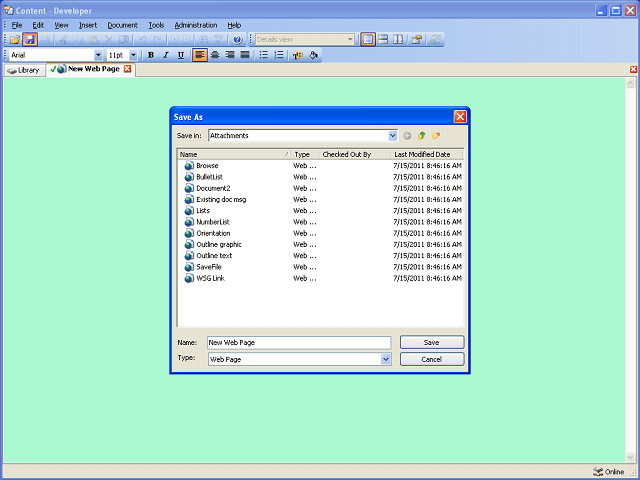Toggle justify alignment

[245, 55]
